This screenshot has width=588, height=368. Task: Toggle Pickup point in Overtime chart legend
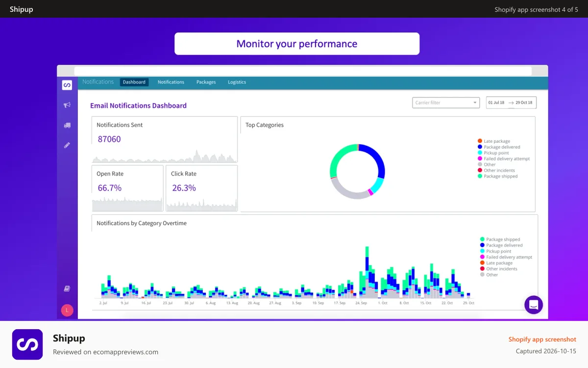click(x=496, y=251)
